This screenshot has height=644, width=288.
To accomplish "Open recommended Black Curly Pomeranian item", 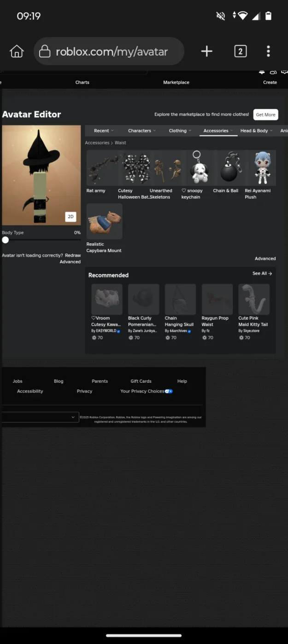I will [144, 299].
